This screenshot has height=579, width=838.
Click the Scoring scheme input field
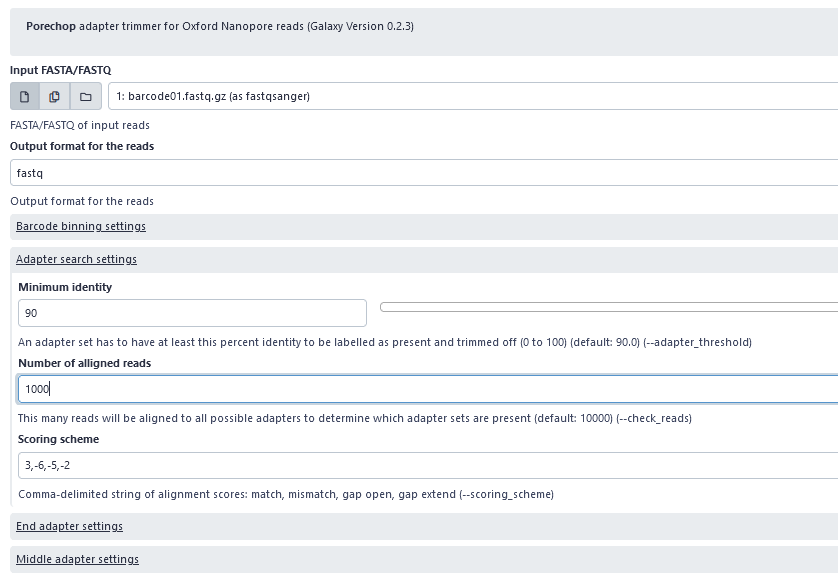[428, 465]
